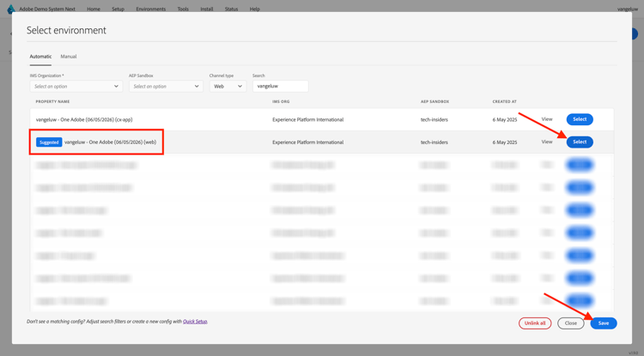Click Experience Platform International in cx-app row
This screenshot has width=644, height=356.
307,120
